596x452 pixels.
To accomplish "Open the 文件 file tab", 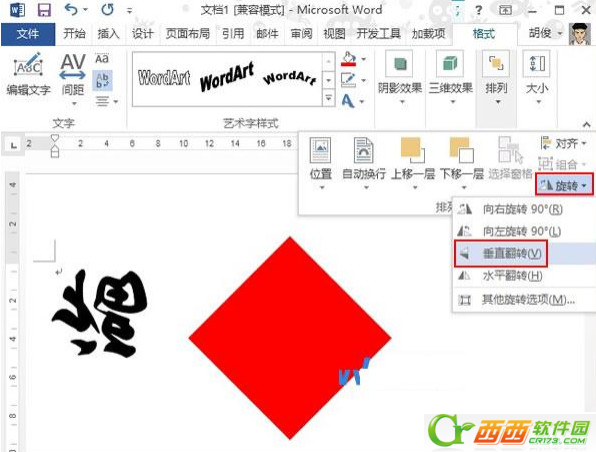I will click(x=28, y=34).
